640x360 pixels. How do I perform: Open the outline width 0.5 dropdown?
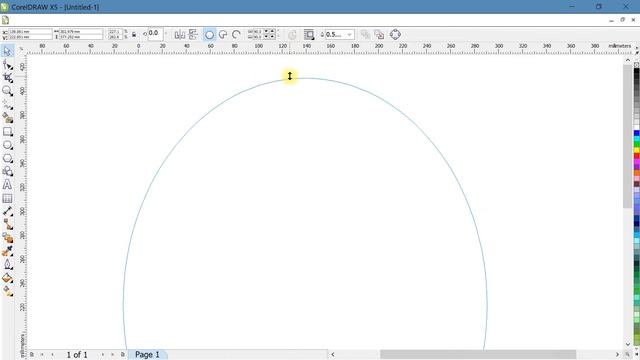point(349,35)
